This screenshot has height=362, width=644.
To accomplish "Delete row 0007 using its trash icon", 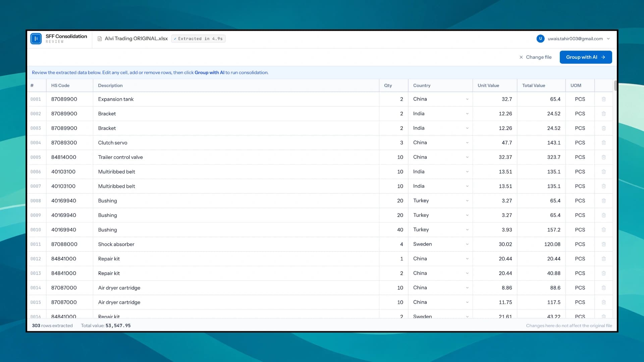I will tap(604, 186).
